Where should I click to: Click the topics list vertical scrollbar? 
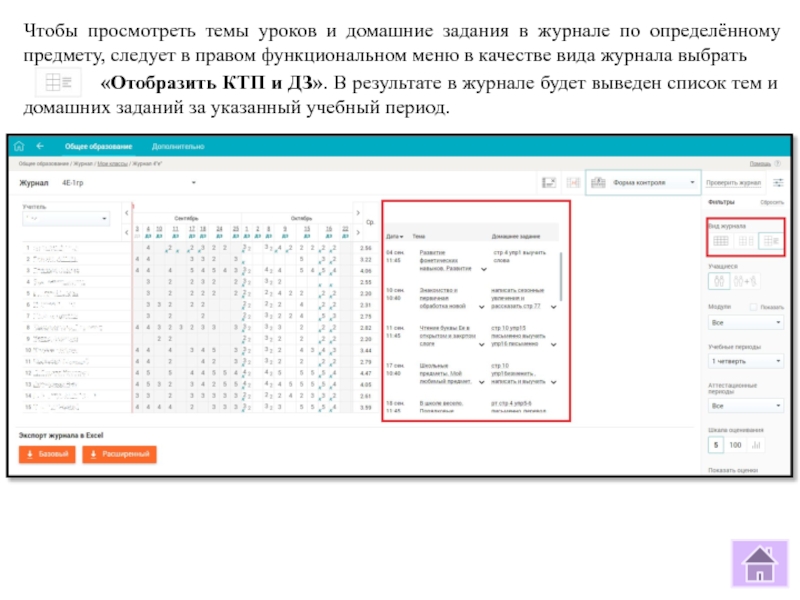(x=561, y=276)
